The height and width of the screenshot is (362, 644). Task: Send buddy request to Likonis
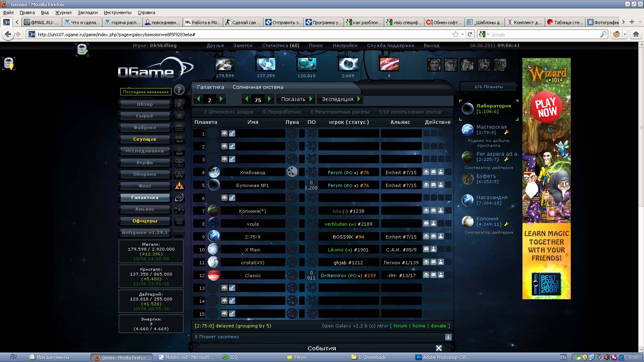[433, 249]
